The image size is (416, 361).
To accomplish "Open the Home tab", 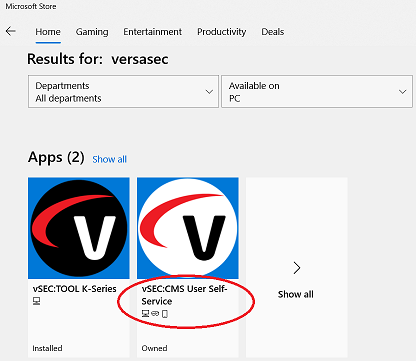I will (48, 32).
